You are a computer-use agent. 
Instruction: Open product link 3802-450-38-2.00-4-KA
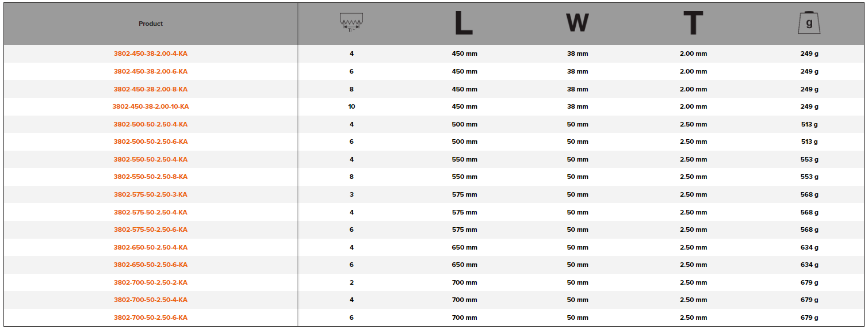click(151, 54)
